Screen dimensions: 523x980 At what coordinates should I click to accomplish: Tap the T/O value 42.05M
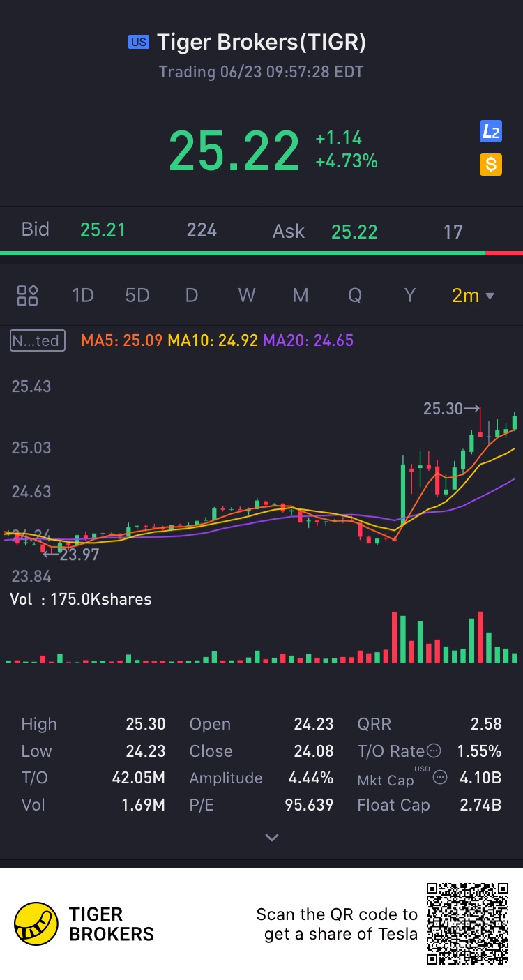(x=139, y=778)
